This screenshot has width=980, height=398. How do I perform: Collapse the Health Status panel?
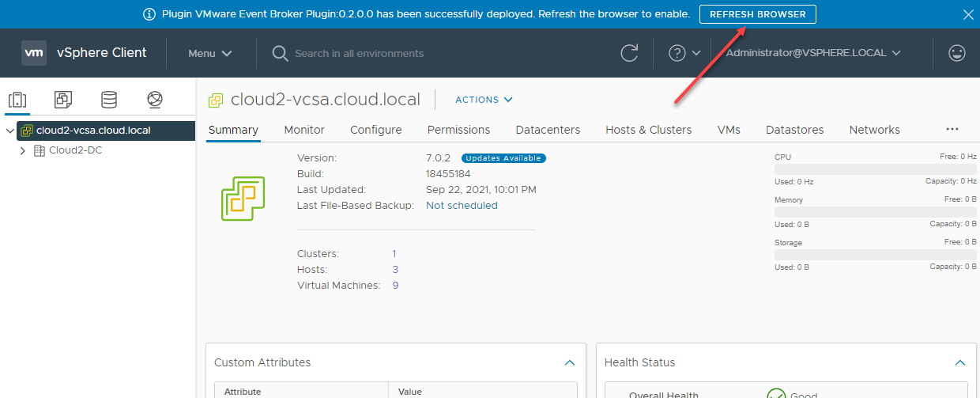(960, 362)
